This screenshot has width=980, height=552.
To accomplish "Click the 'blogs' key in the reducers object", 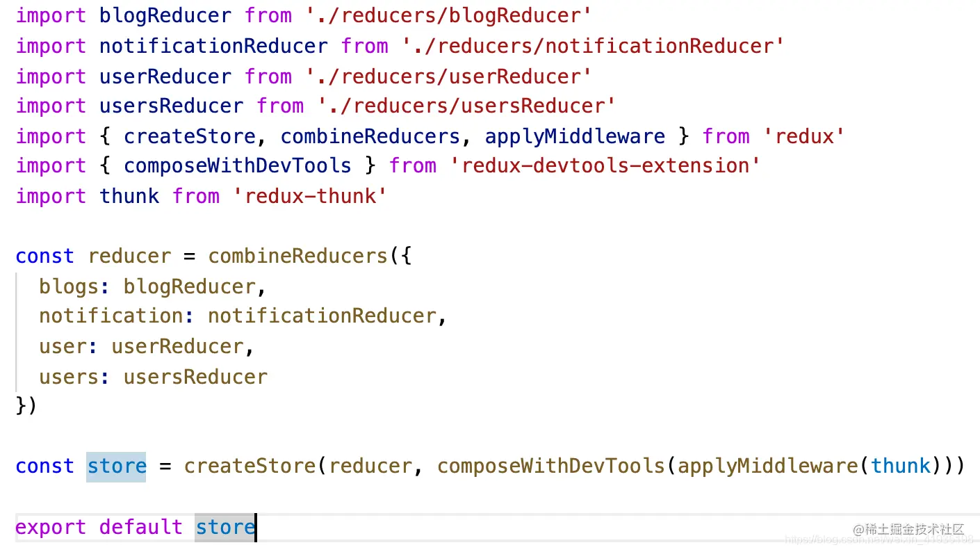I will pos(69,286).
